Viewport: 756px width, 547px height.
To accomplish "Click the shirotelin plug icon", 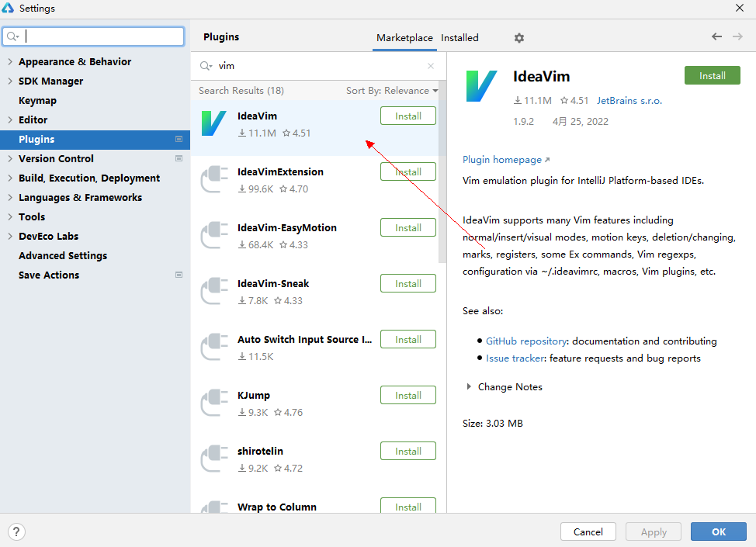I will 213,459.
